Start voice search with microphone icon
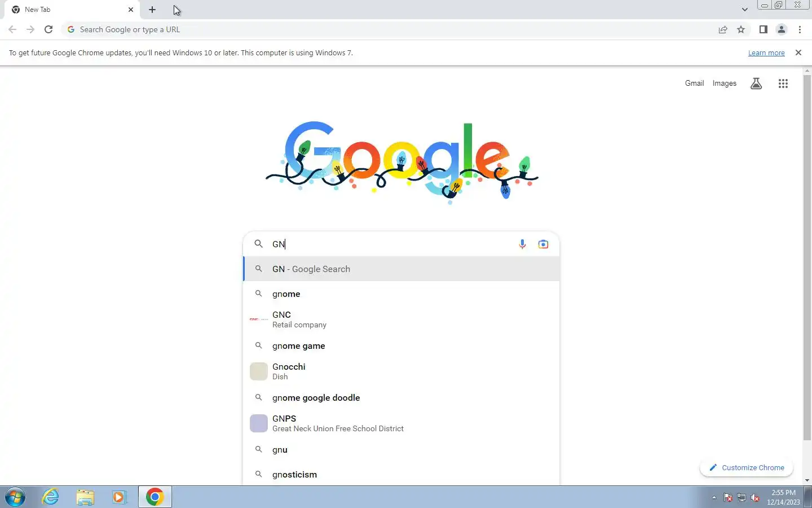Screen dimensions: 812x508 (522, 244)
